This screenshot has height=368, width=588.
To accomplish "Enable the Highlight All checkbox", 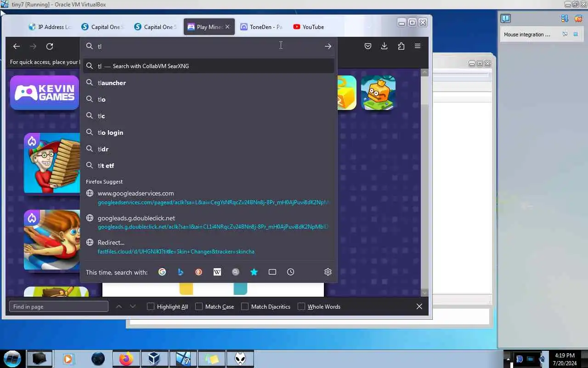I will click(151, 306).
